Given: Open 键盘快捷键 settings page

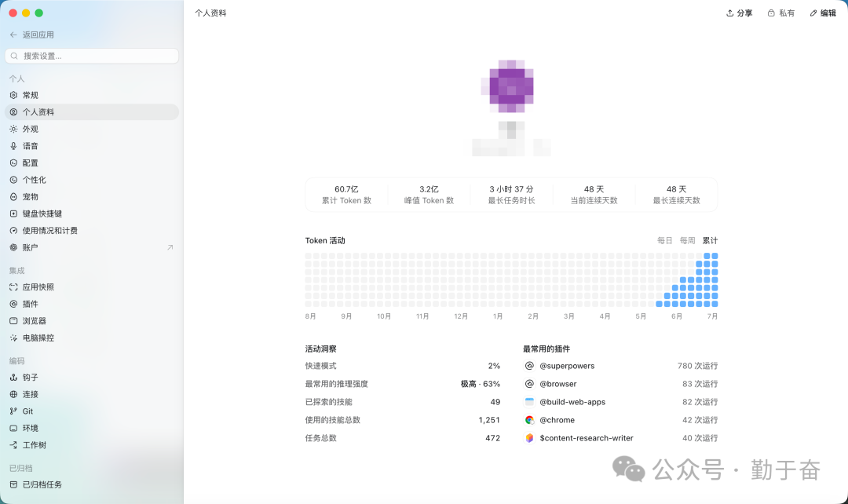Looking at the screenshot, I should [92, 214].
